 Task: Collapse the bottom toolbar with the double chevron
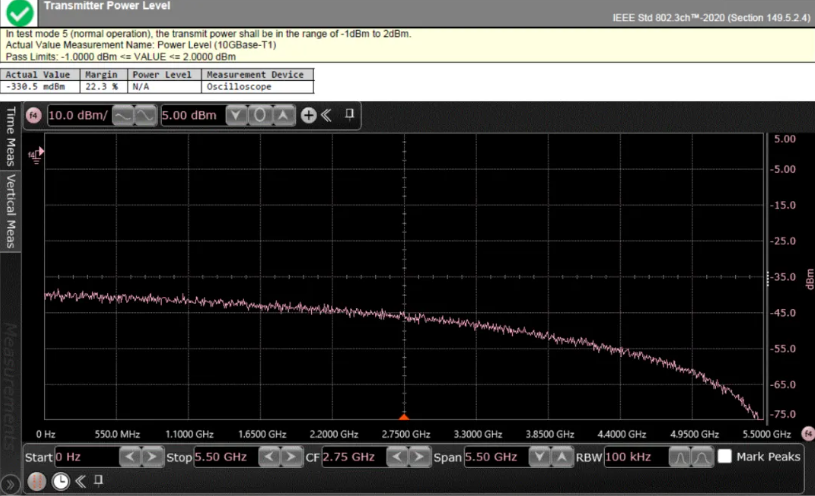[x=81, y=480]
